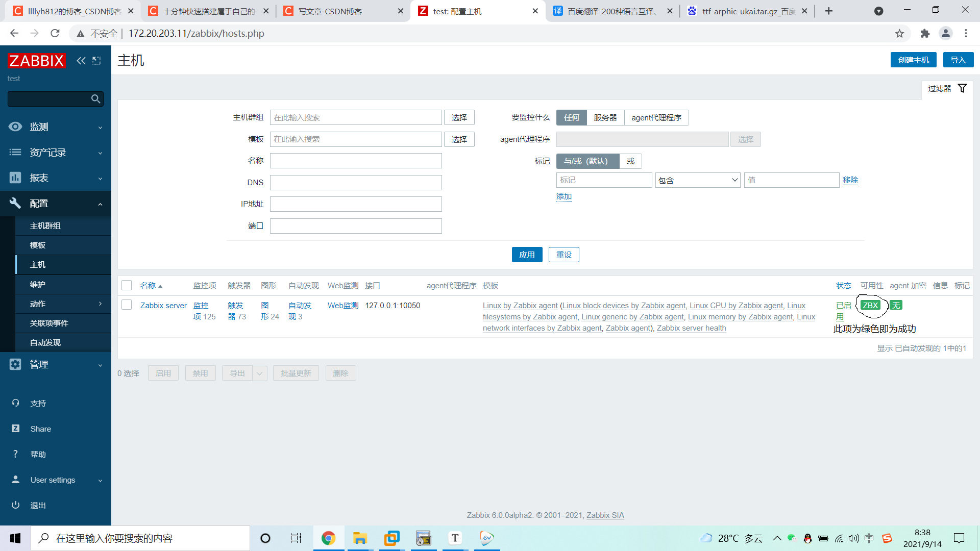Viewport: 980px width, 551px height.
Task: Open the '模板' configuration submenu item
Action: coord(38,245)
